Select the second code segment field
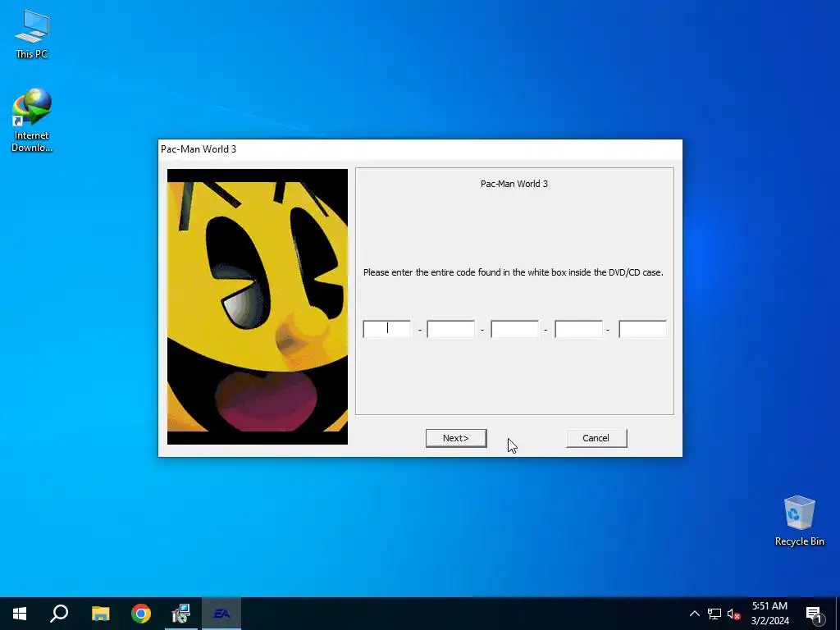This screenshot has width=840, height=630. click(450, 329)
